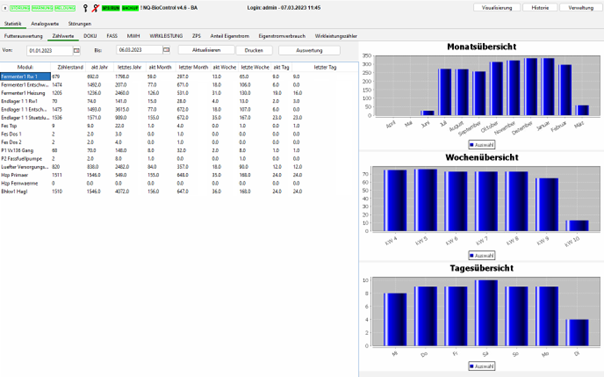Select the Endlager 1 1 Rw1 row
Image resolution: width=604 pixels, height=377 pixels.
[179, 101]
